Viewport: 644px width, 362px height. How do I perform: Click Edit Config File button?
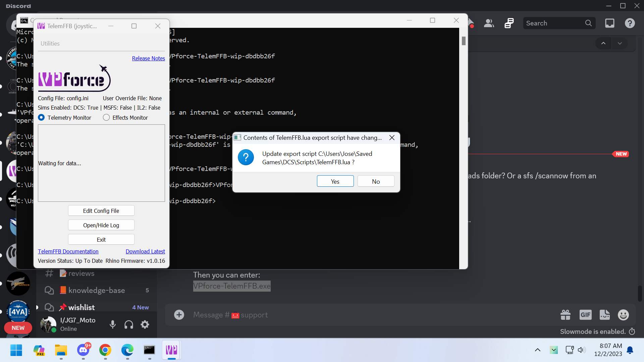click(101, 211)
